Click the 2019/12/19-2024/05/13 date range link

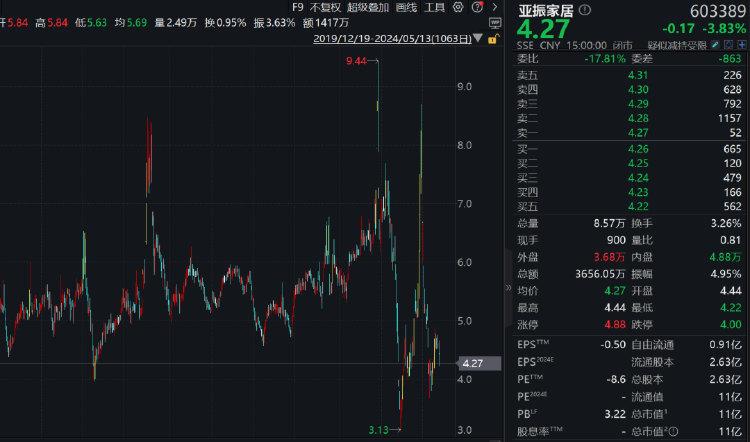click(x=392, y=39)
